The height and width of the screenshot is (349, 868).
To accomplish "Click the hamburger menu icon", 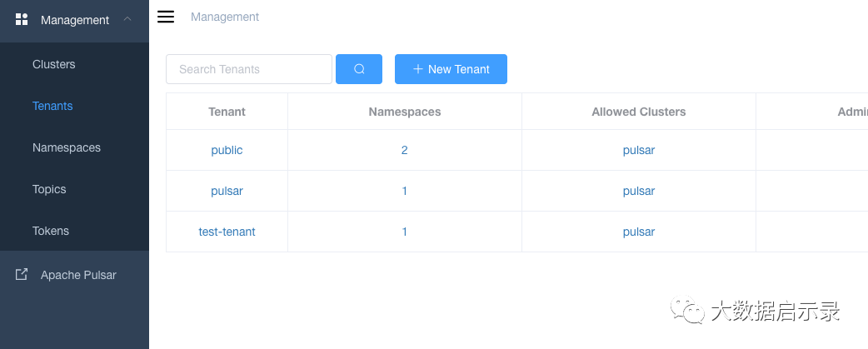I will 166,17.
